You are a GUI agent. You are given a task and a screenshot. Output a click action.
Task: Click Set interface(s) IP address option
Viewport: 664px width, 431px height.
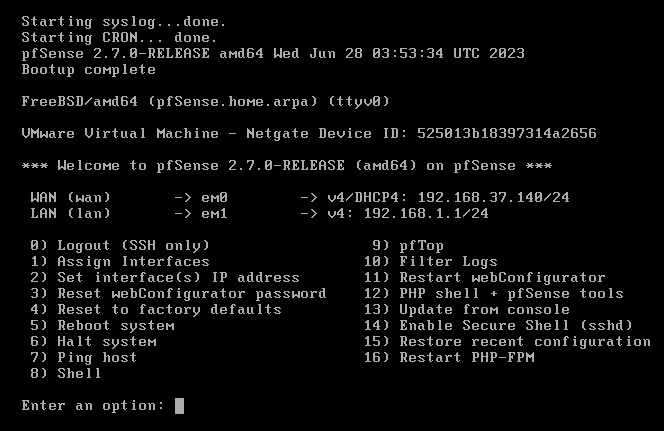tap(178, 277)
